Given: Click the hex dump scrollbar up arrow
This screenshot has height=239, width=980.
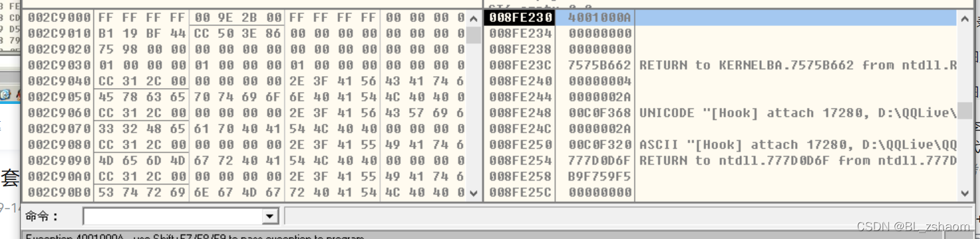Looking at the screenshot, I should [x=473, y=19].
